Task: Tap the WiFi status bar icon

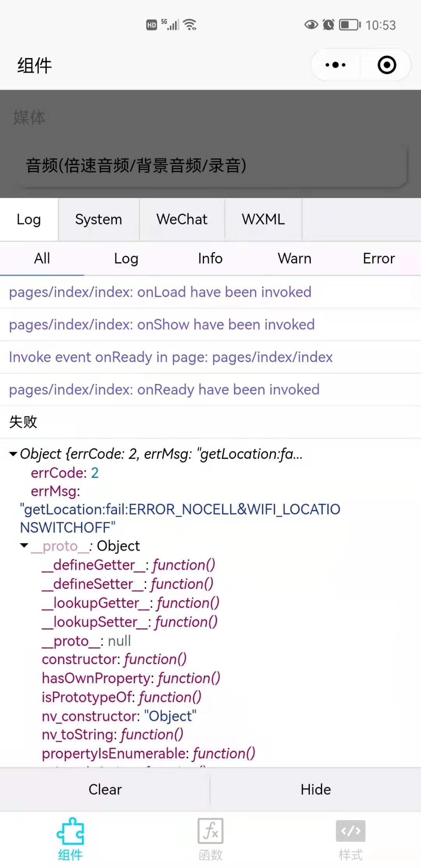Action: pos(190,25)
